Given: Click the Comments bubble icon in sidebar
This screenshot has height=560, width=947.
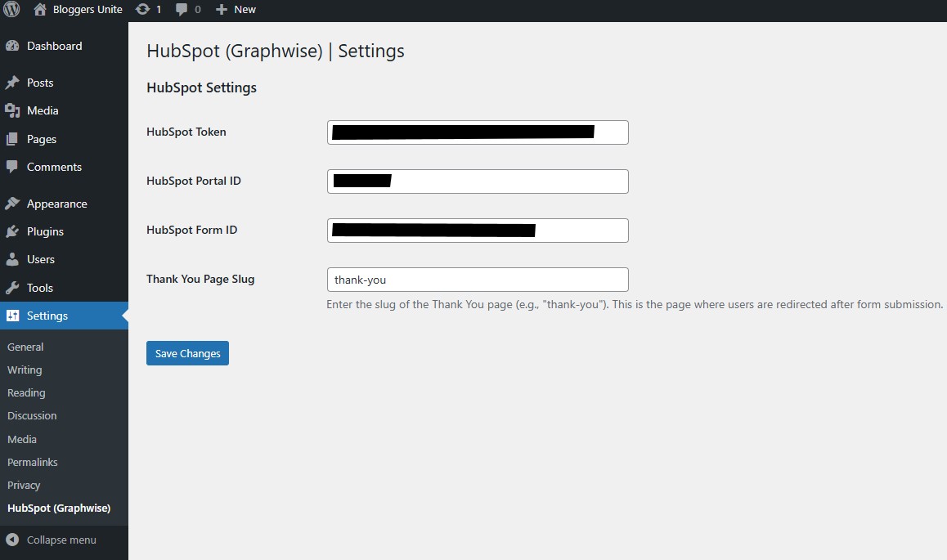Looking at the screenshot, I should (x=12, y=167).
